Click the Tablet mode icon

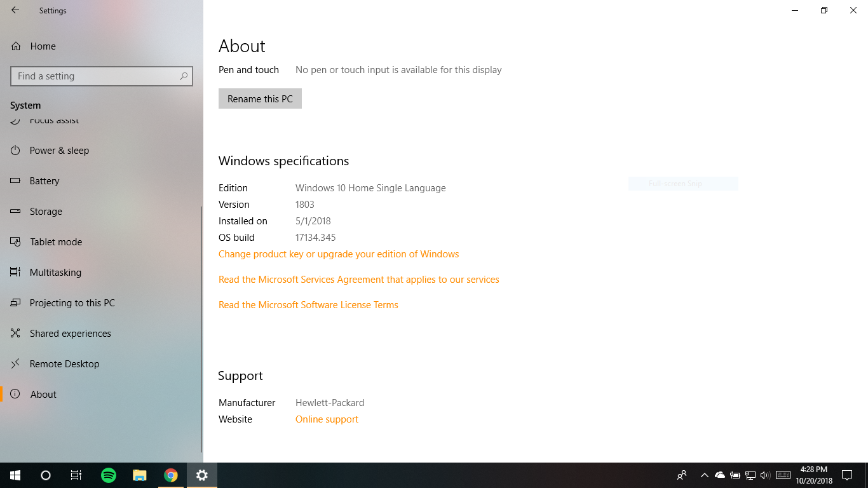(x=16, y=242)
